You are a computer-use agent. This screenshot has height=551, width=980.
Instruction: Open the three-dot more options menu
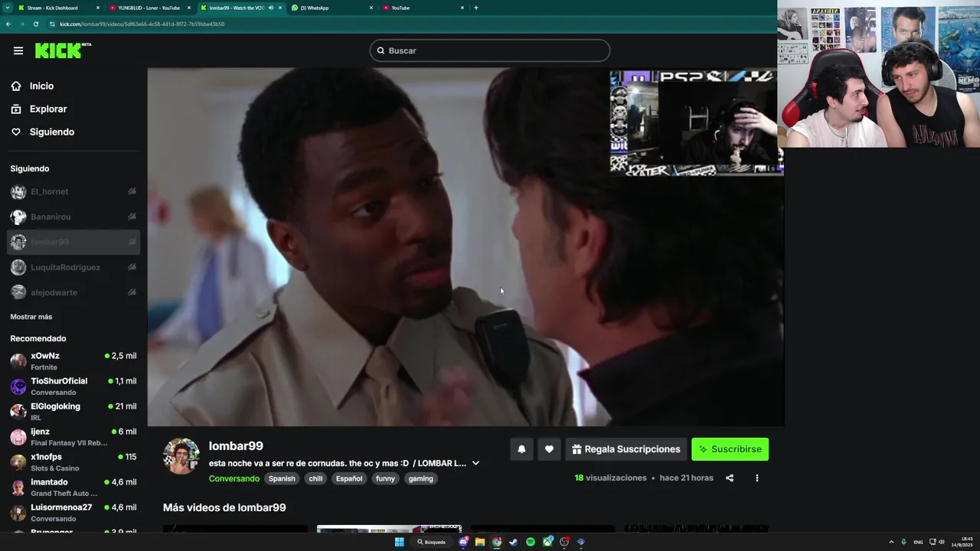pyautogui.click(x=757, y=478)
